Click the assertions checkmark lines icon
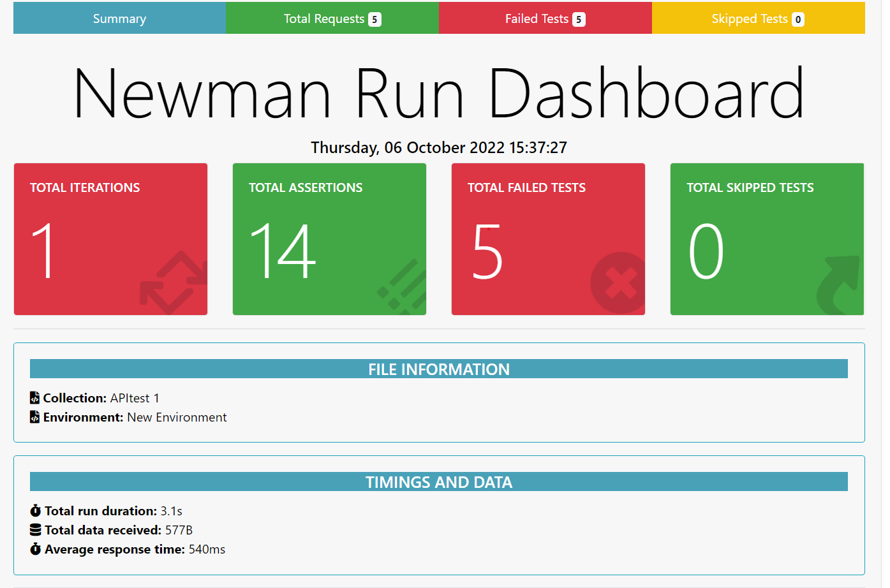 [402, 286]
